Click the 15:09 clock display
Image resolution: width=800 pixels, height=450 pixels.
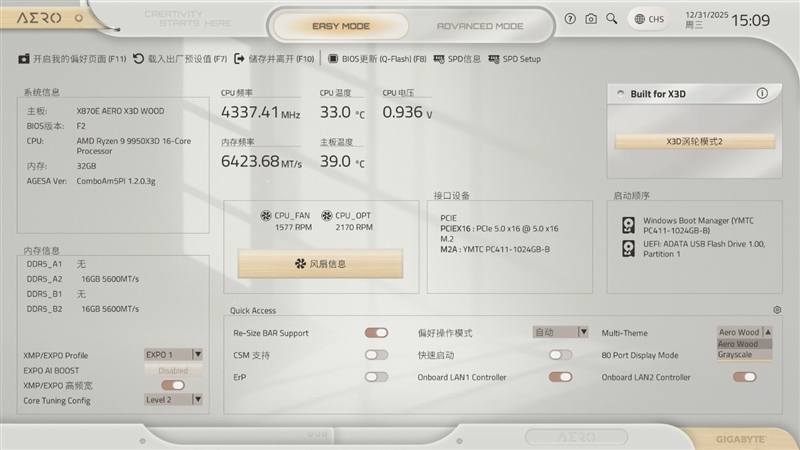click(x=751, y=20)
